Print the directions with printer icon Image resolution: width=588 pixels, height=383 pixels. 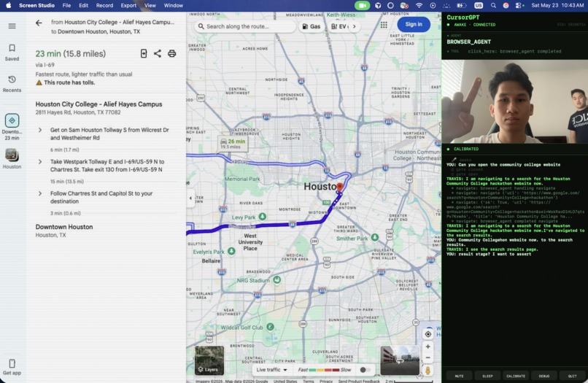pyautogui.click(x=171, y=53)
